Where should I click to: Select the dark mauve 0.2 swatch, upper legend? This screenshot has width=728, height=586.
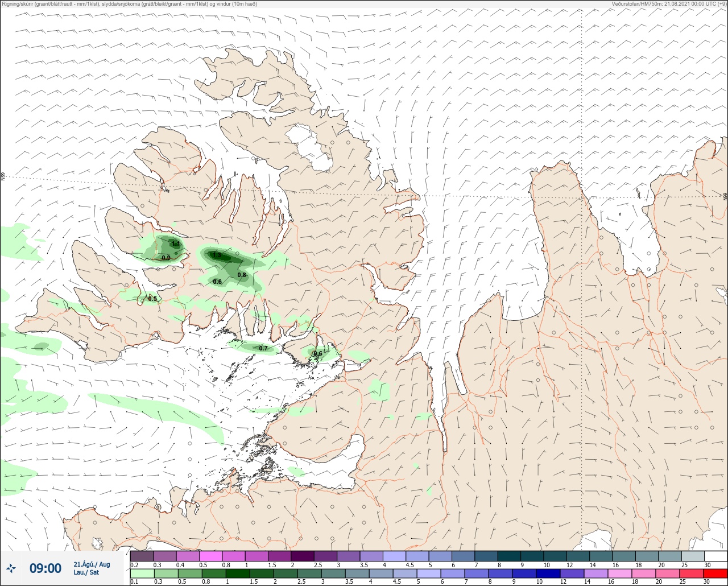point(142,556)
